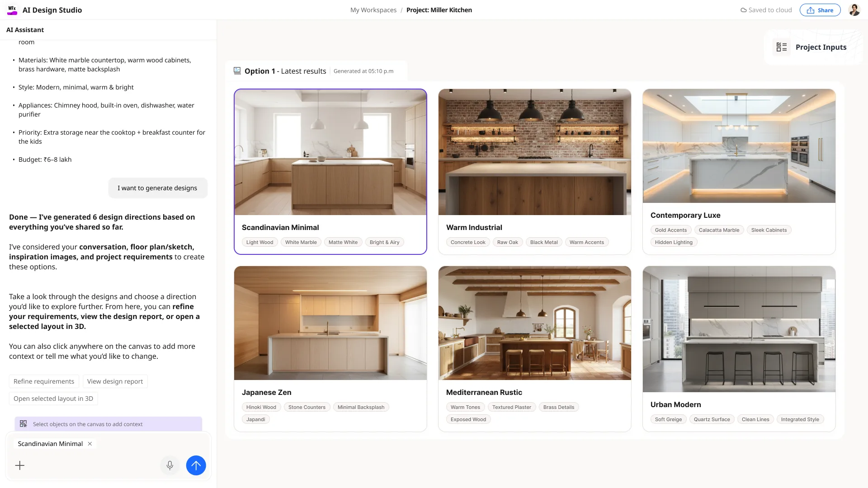The image size is (868, 488).
Task: Open the user profile avatar
Action: (x=854, y=10)
